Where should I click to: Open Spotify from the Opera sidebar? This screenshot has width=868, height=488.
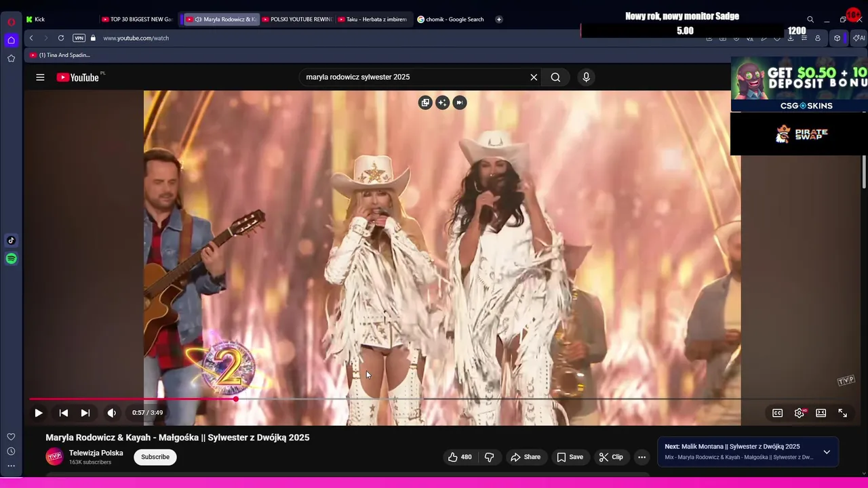pos(11,258)
